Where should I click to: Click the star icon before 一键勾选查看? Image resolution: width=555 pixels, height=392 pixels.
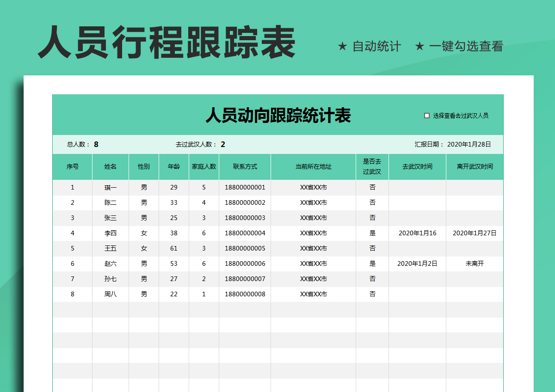420,46
